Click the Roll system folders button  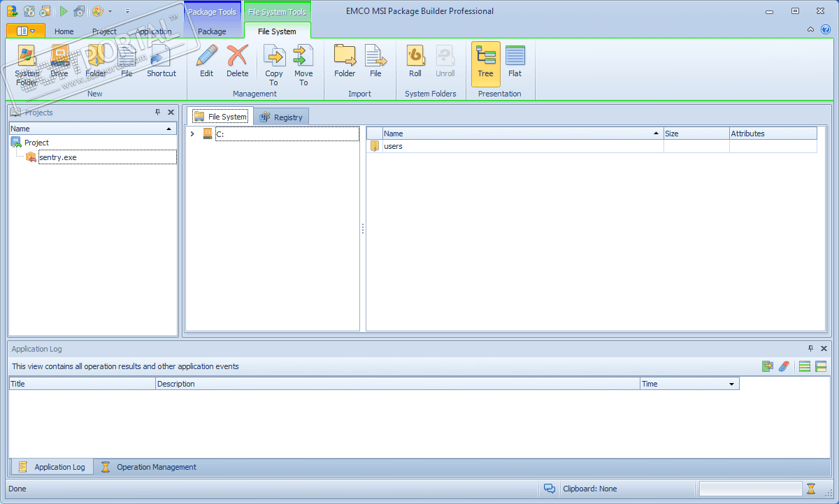[415, 62]
